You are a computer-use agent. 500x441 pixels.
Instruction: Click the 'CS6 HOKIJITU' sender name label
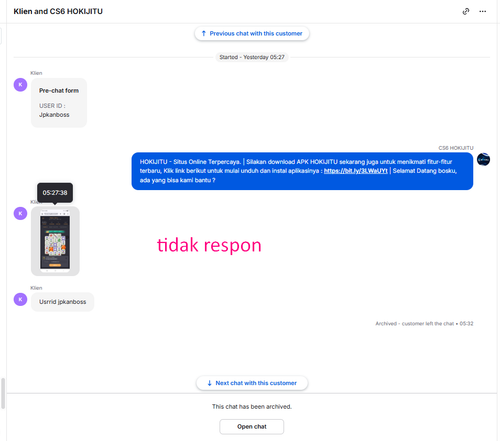[456, 148]
